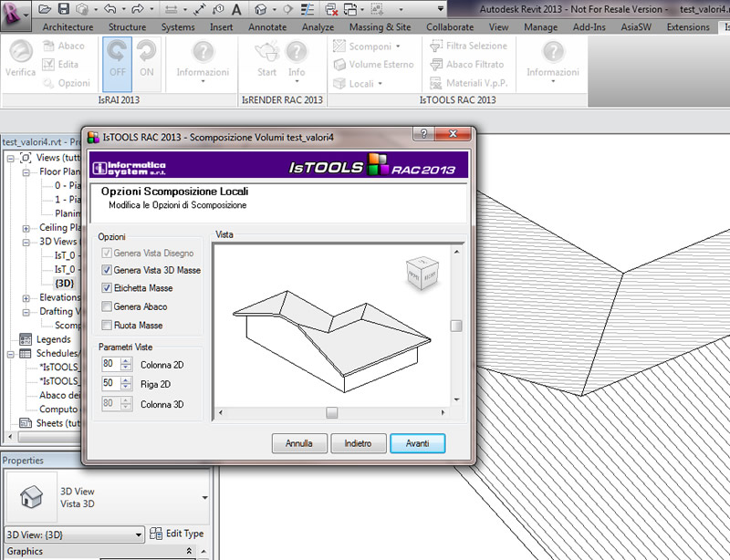Enable the Genera Abaco checkbox
This screenshot has height=560, width=730.
click(108, 306)
